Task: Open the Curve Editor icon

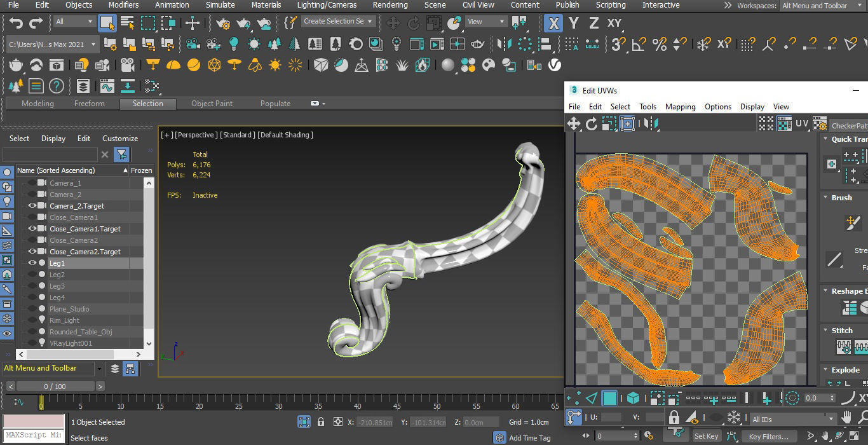Action: pyautogui.click(x=107, y=86)
